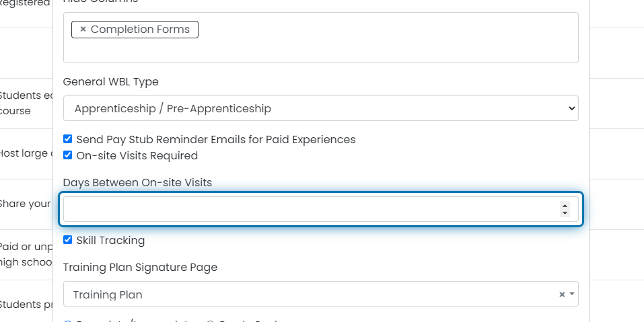Click the Skill Tracking label text
This screenshot has height=322, width=644.
click(x=110, y=241)
